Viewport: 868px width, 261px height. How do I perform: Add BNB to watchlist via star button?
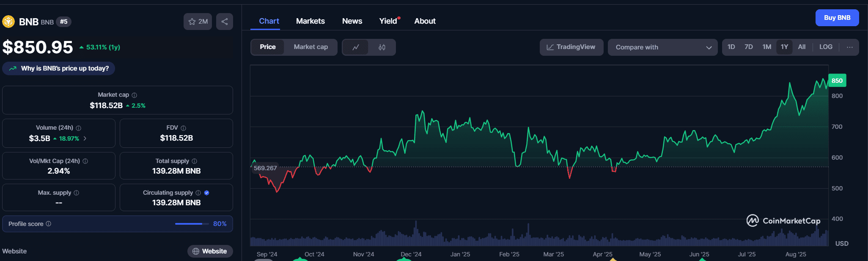point(198,22)
